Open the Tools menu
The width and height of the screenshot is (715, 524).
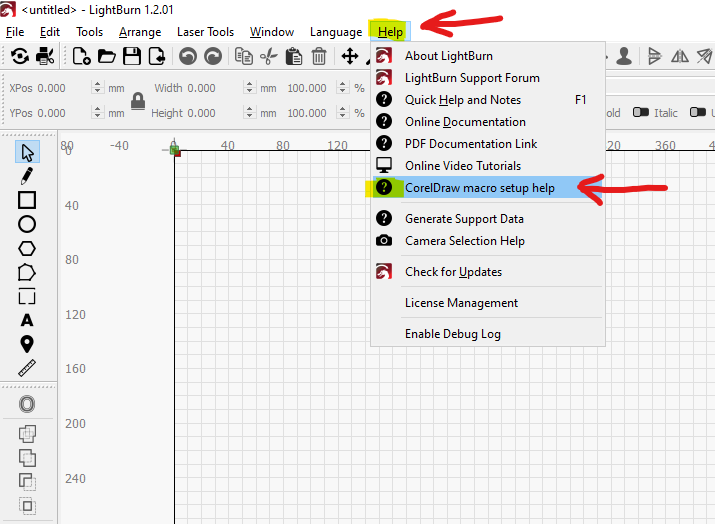point(89,32)
